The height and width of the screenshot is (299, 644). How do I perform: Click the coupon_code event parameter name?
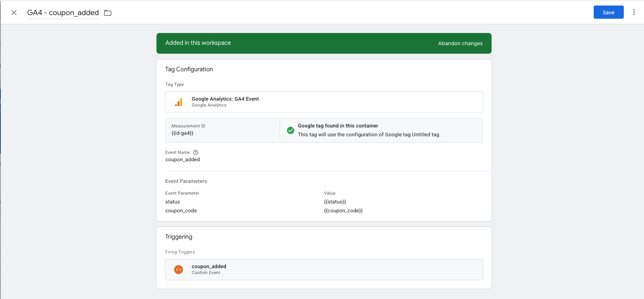(x=181, y=210)
